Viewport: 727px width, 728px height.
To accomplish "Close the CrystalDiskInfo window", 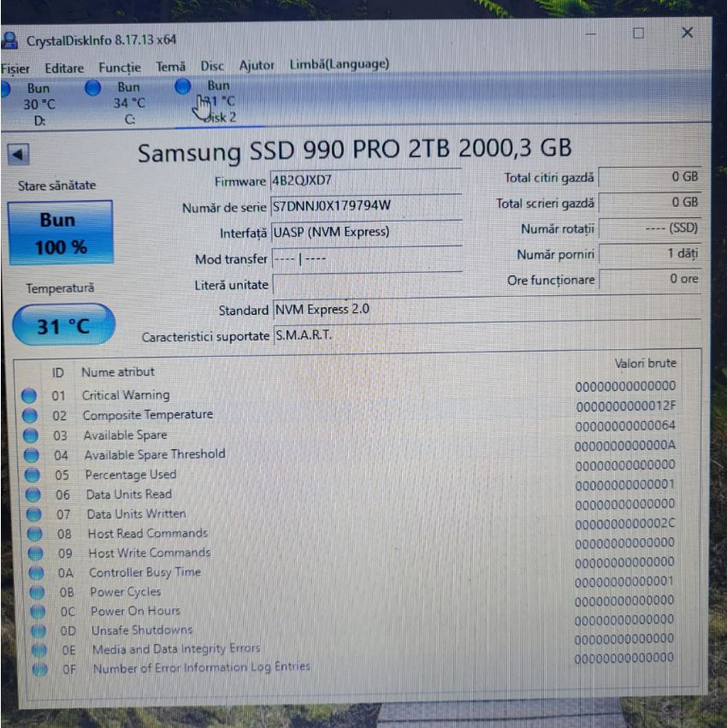I will [687, 33].
